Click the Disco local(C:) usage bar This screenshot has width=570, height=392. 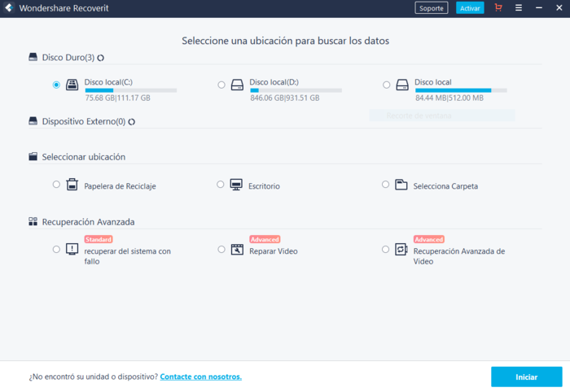pyautogui.click(x=131, y=90)
